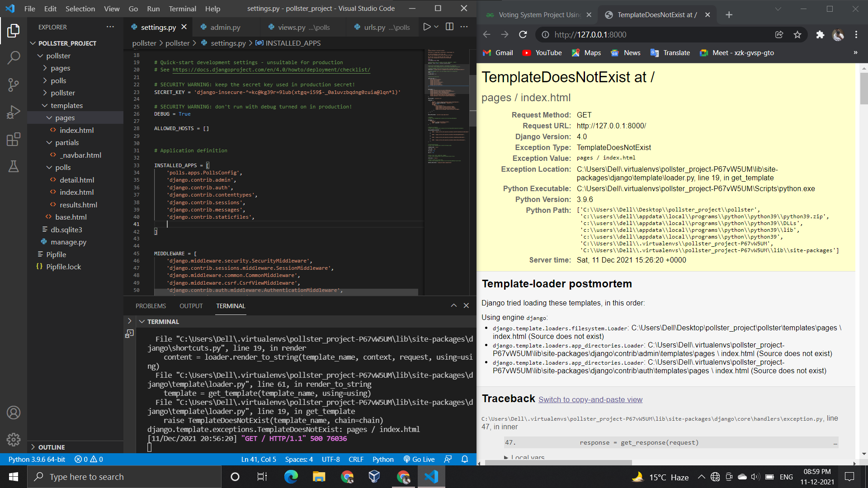Open Gmail from the bookmarks bar
Screen dimensions: 868x488
[x=497, y=52]
